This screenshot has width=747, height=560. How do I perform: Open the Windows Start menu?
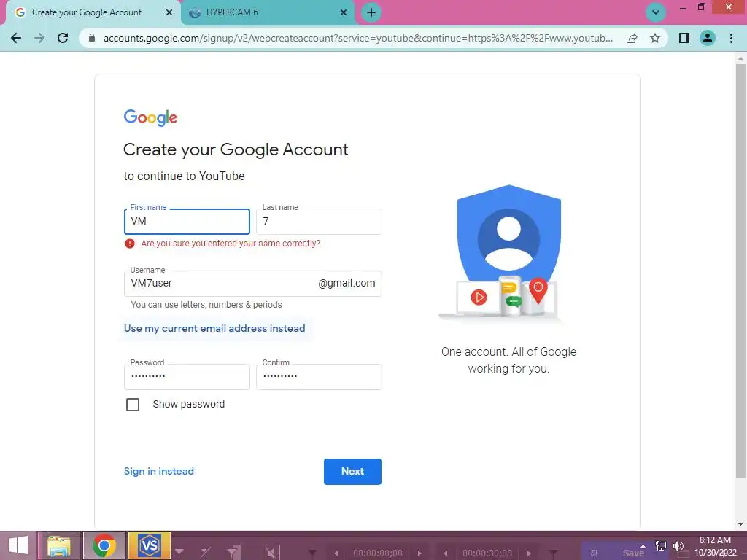(x=18, y=545)
